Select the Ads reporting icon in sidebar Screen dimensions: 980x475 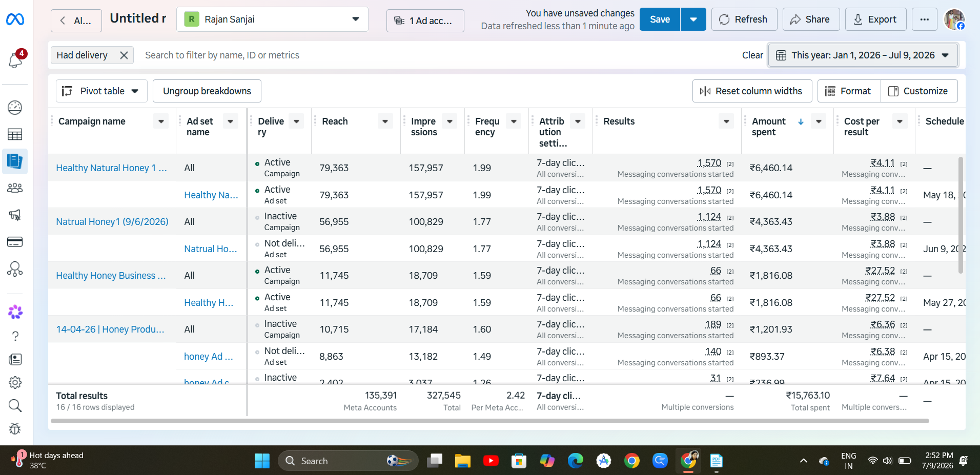(x=15, y=161)
